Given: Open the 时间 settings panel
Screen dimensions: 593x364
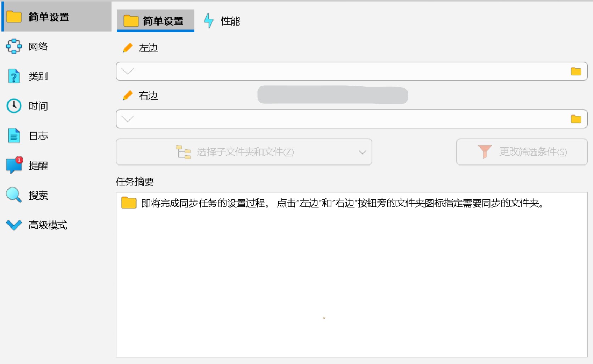Looking at the screenshot, I should 37,106.
